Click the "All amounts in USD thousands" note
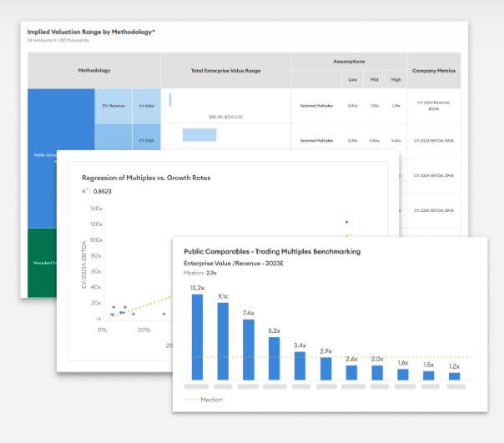Screen dimensions: 504x443 (x=58, y=40)
